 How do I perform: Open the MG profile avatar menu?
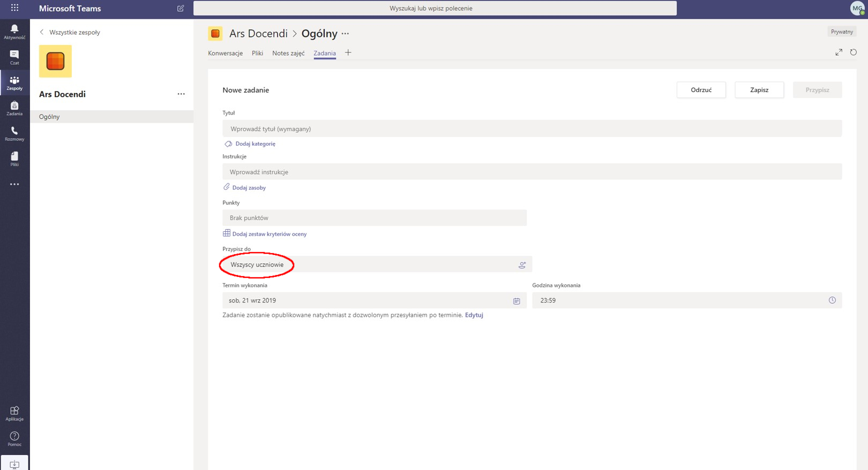tap(857, 9)
